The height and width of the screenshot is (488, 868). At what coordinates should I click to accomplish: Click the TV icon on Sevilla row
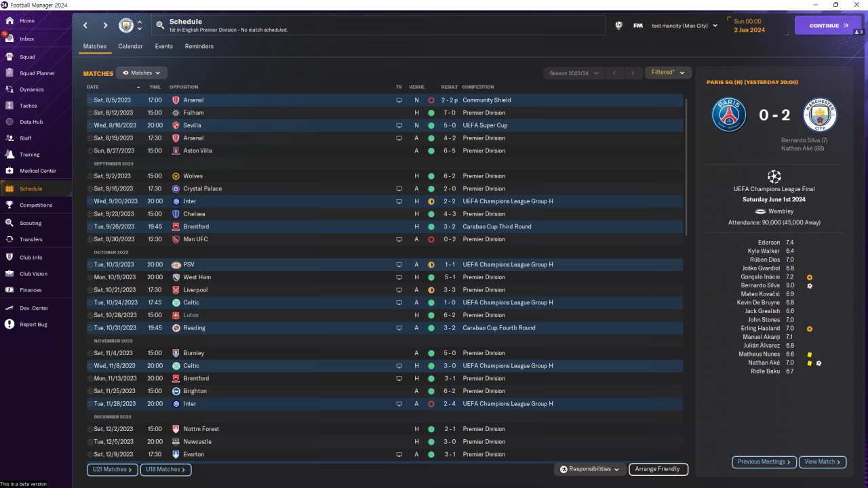click(399, 125)
